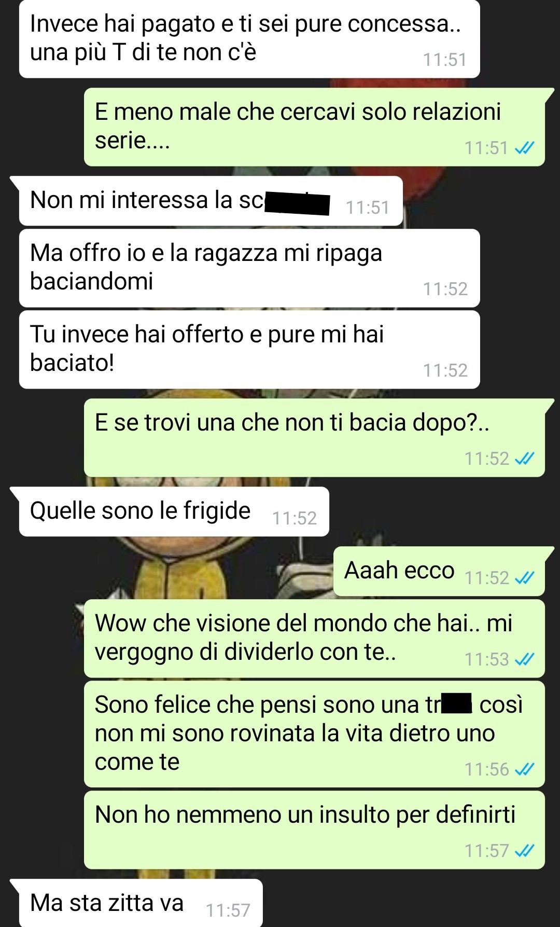Click the blue ticks on 'insulto per definirti' message
Screen dimensions: 560x927
tap(524, 851)
